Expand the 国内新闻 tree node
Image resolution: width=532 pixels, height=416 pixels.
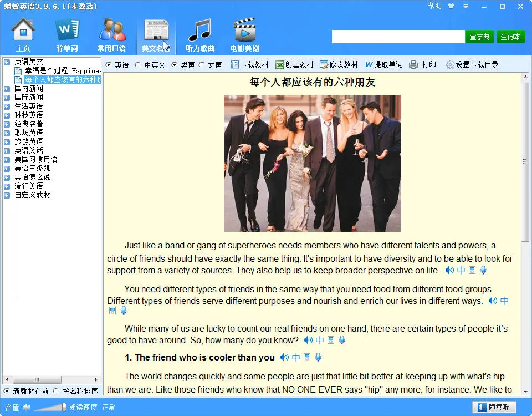pyautogui.click(x=7, y=89)
